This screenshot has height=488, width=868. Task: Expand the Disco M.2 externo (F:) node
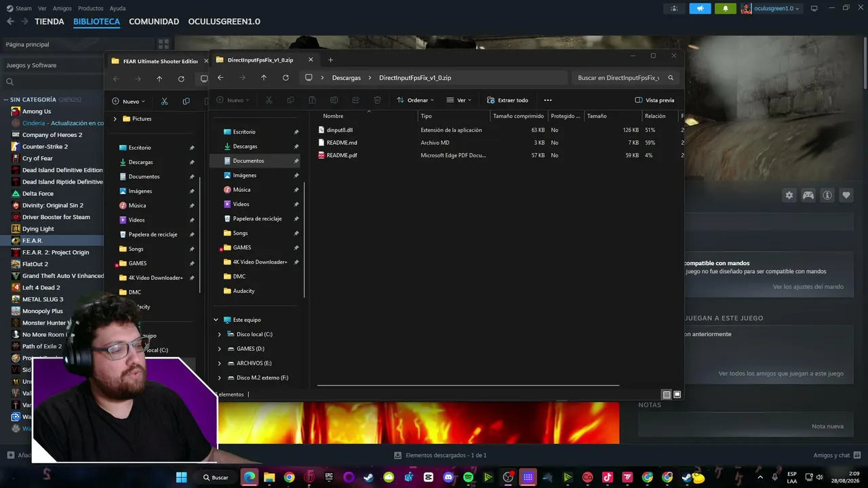(219, 378)
